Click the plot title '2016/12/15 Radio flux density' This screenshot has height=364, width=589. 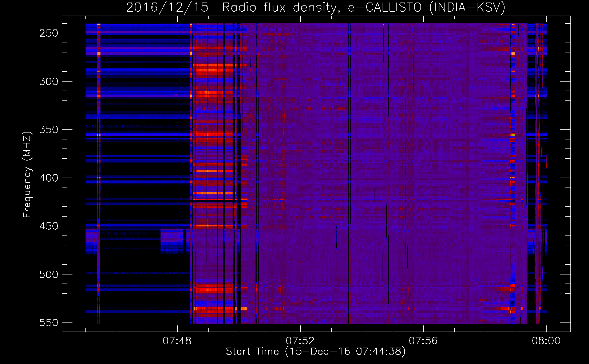[316, 7]
